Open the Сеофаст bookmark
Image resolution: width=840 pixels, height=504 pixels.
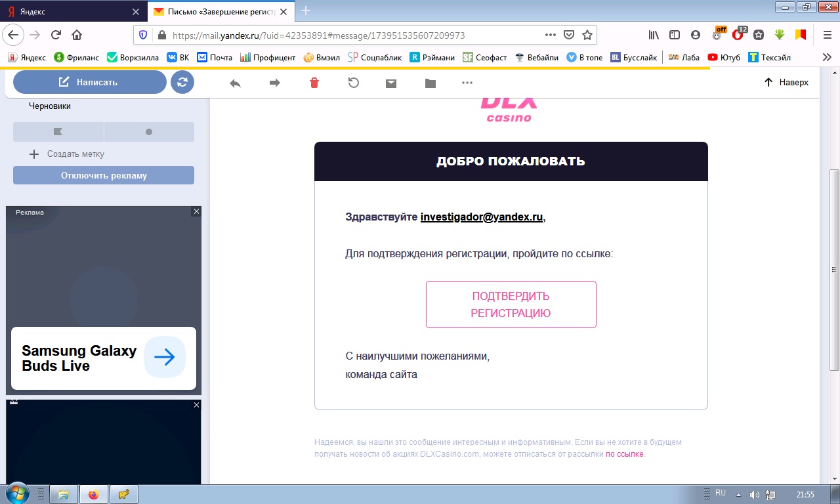(x=485, y=57)
